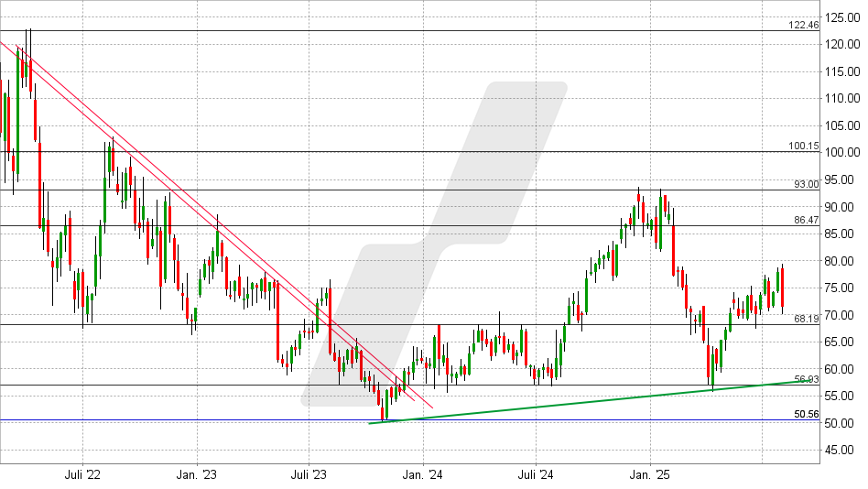Click the Juli '24 date label
Screen dimensions: 868x489
(x=536, y=475)
